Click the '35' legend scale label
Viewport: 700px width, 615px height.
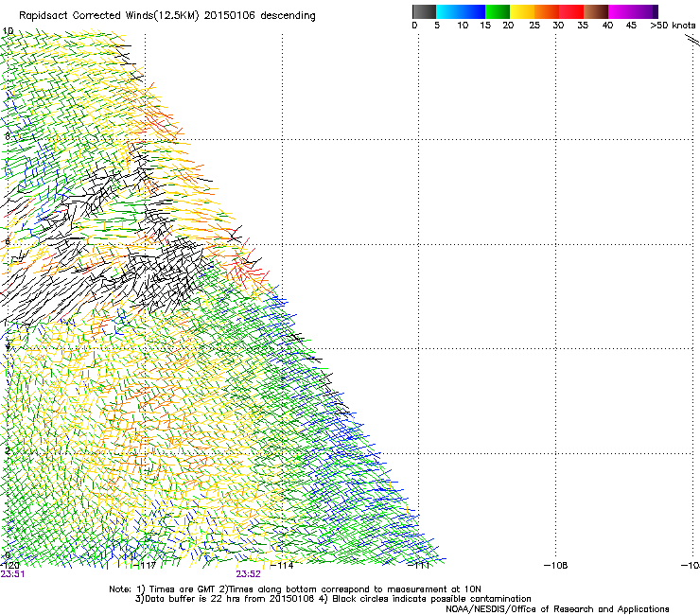583,26
